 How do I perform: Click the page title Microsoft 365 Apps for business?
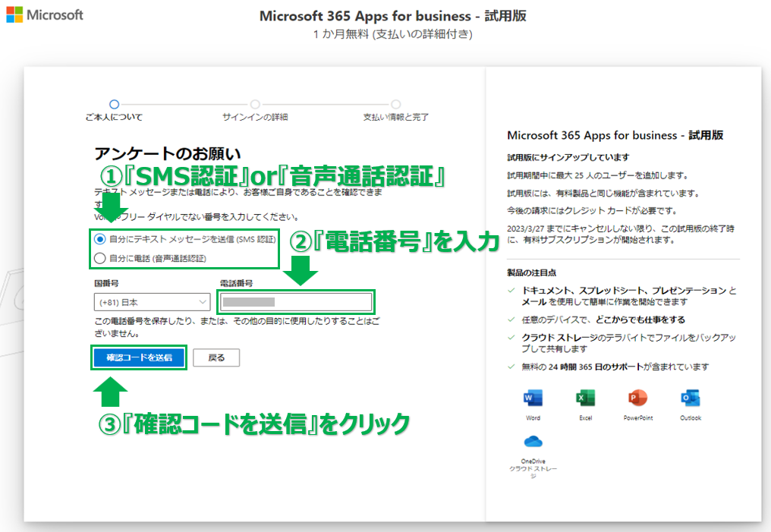pyautogui.click(x=393, y=16)
